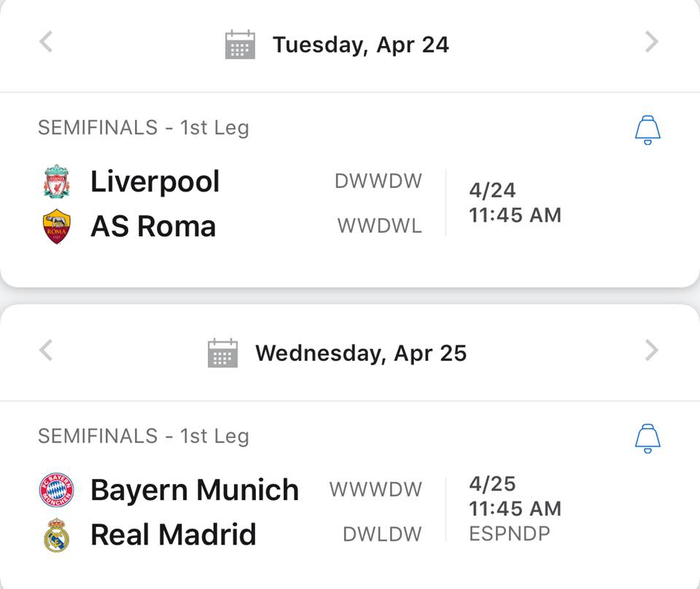Screen dimensions: 700x589
Task: Toggle alert bell for Liverpool vs AS Roma
Action: 647,130
